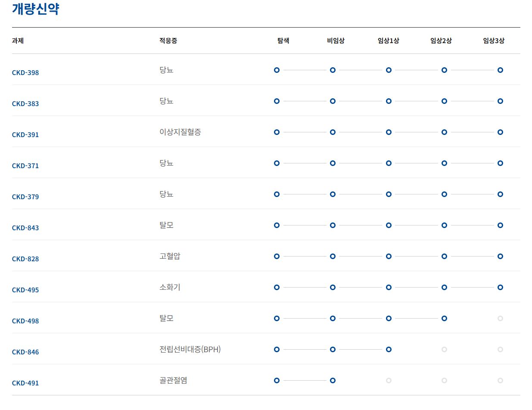Click CKD-379 임상3상 stage marker

coord(500,194)
